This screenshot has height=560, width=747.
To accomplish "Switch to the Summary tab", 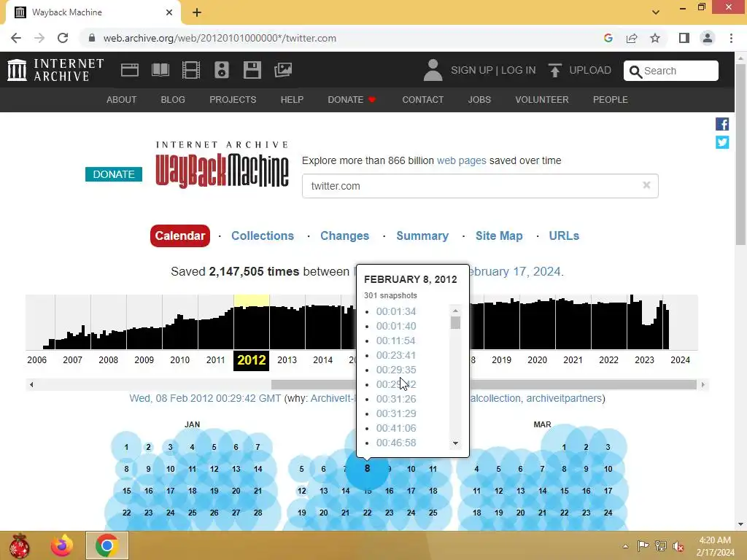I will point(422,236).
